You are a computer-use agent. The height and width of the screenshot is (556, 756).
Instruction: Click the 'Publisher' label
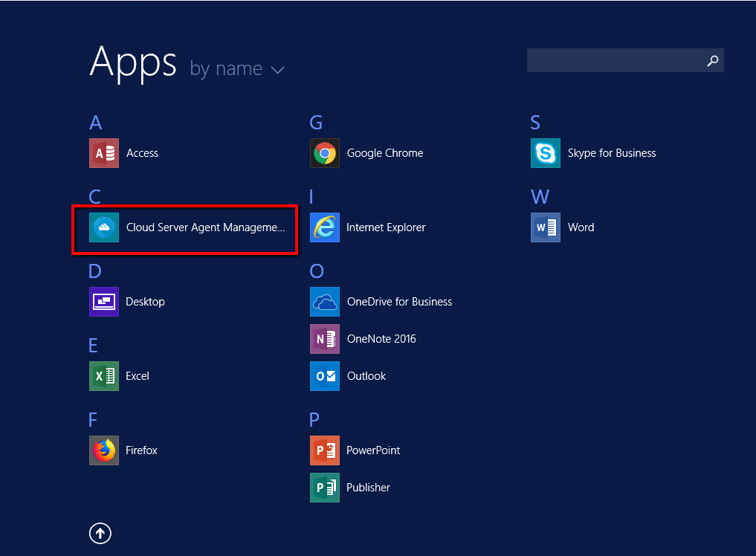tap(369, 487)
